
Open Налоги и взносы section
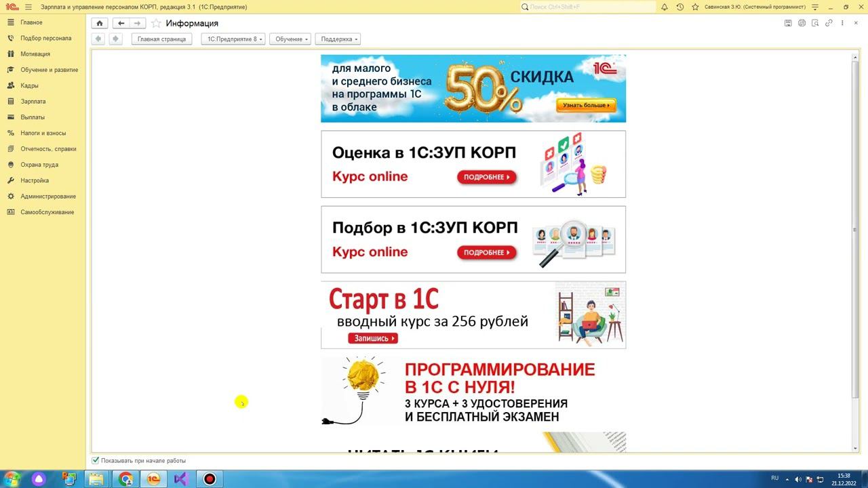coord(43,133)
